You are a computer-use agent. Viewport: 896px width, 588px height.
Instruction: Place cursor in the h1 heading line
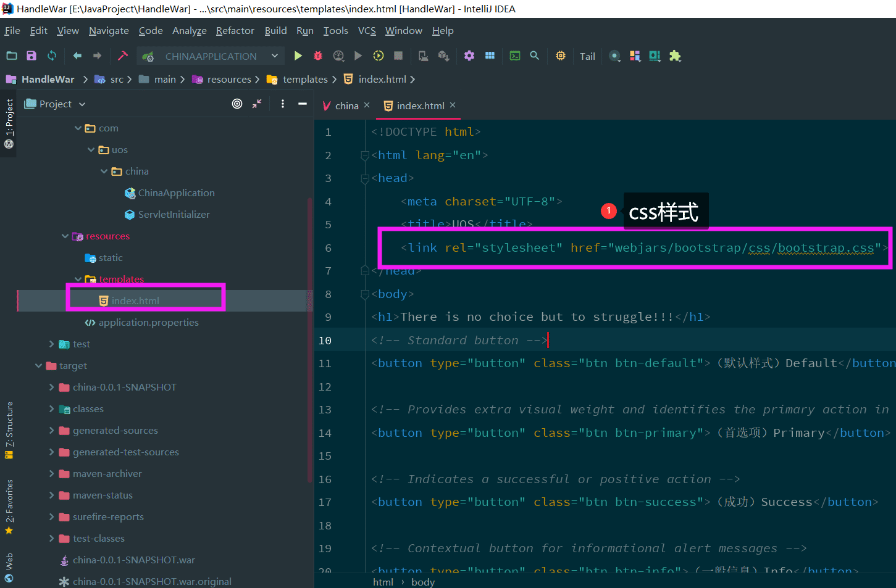(540, 317)
